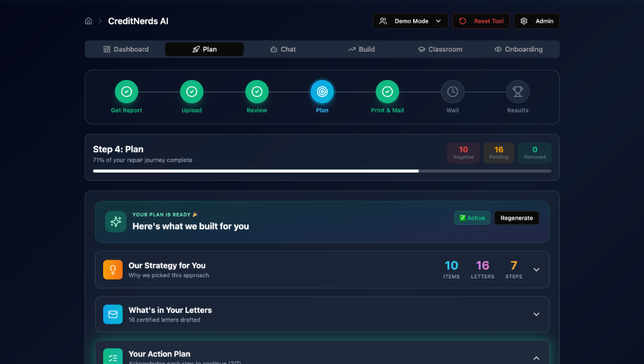Click the "YOUR PLAN IS READY" label
644x364 pixels.
pos(162,215)
